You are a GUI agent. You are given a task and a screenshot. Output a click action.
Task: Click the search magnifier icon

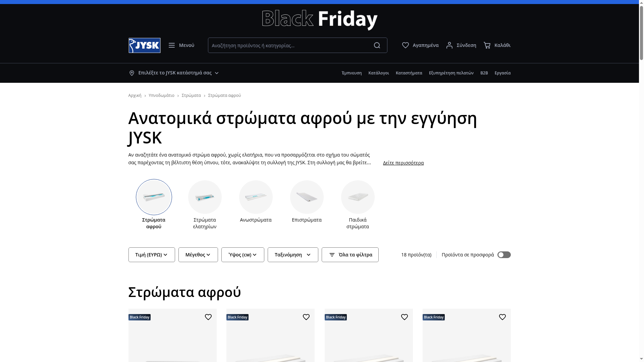pos(377,45)
